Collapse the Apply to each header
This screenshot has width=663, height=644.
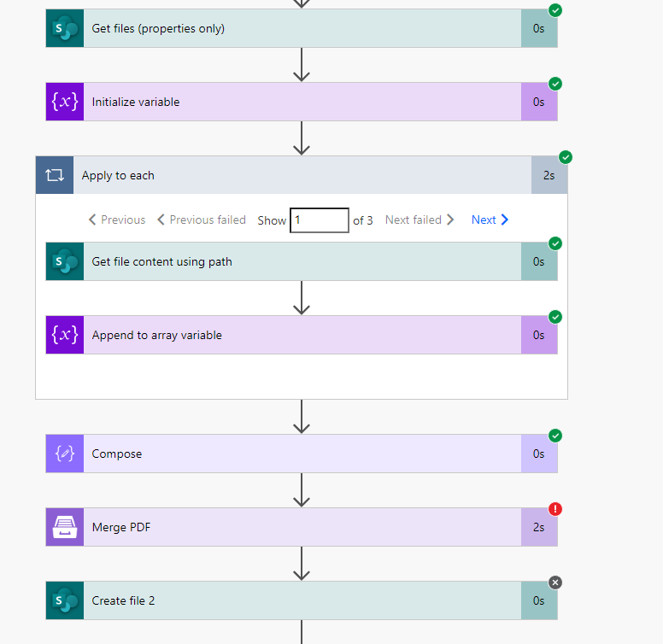pos(299,175)
